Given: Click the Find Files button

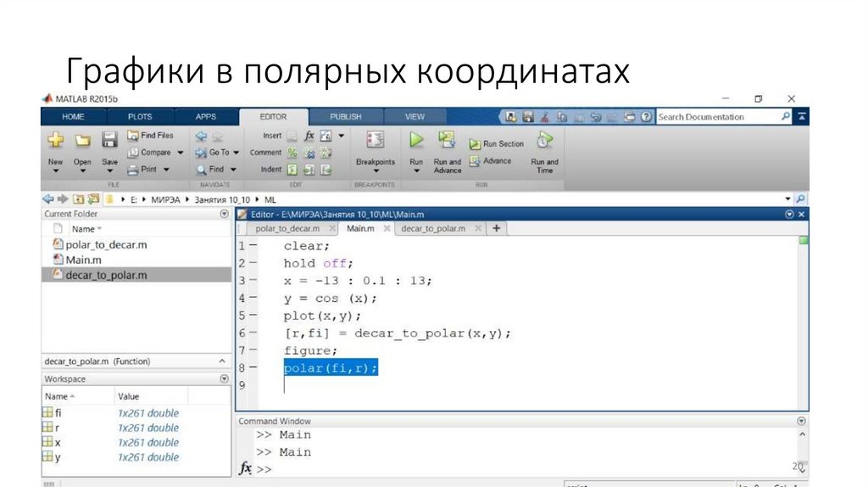Looking at the screenshot, I should click(150, 135).
